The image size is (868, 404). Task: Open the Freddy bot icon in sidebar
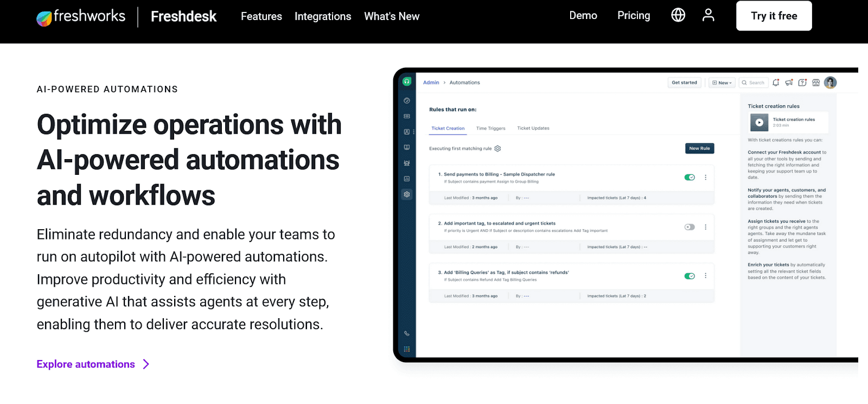[x=407, y=163]
